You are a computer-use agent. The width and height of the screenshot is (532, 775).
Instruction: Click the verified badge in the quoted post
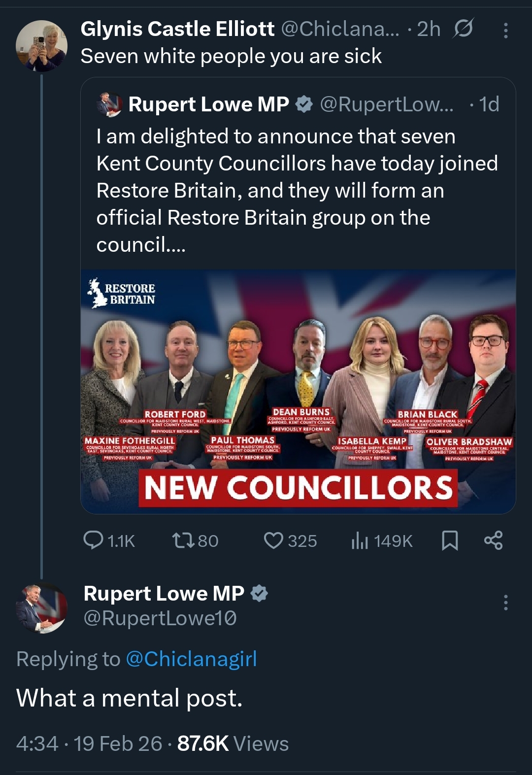(x=304, y=104)
